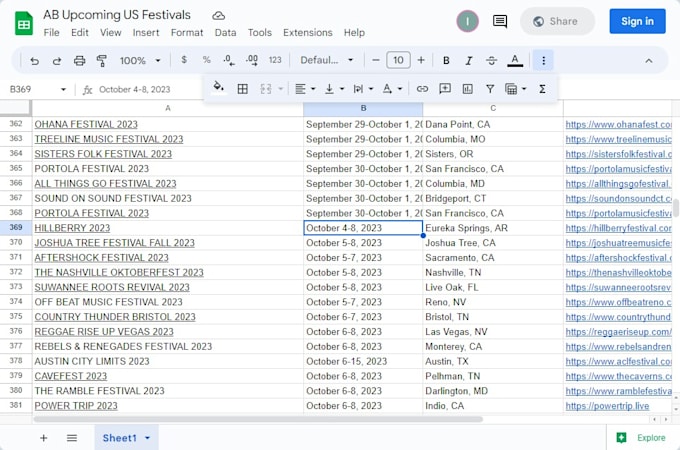Click the anonymous user avatar
680x450 pixels.
click(468, 21)
